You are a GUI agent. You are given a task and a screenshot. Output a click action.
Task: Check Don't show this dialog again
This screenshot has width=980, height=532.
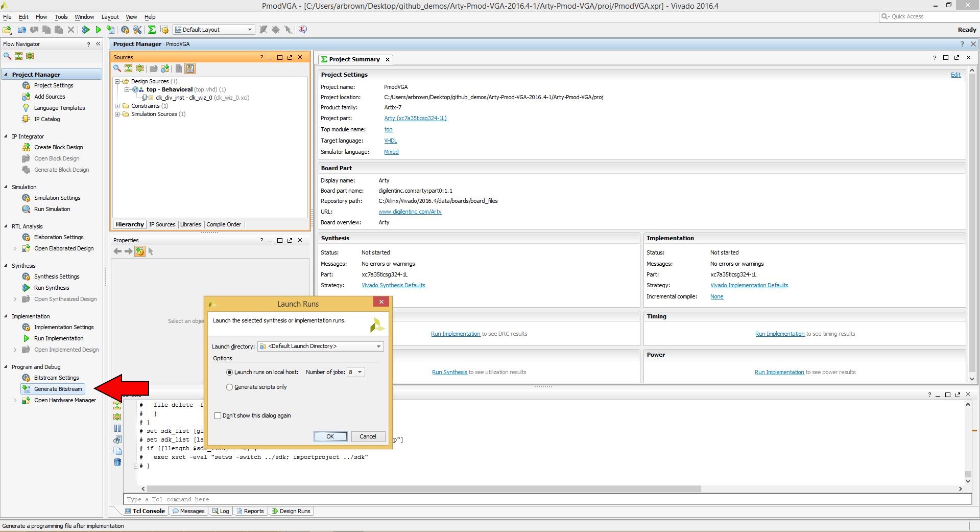point(218,415)
